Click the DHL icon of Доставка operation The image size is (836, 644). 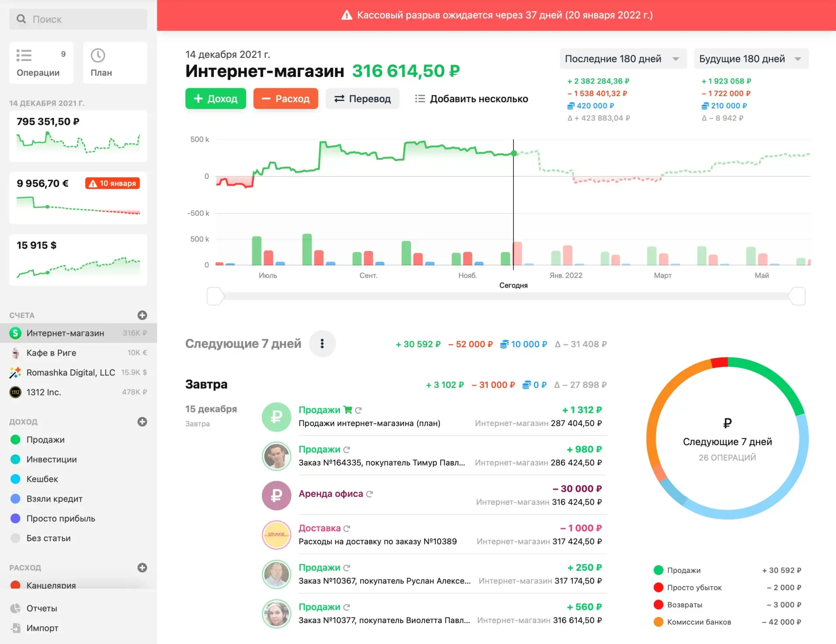pyautogui.click(x=276, y=535)
